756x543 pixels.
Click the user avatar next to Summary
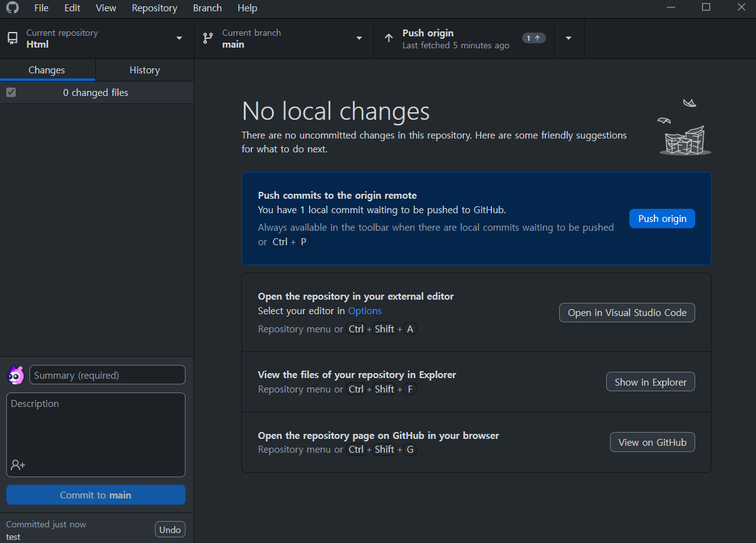coord(16,375)
